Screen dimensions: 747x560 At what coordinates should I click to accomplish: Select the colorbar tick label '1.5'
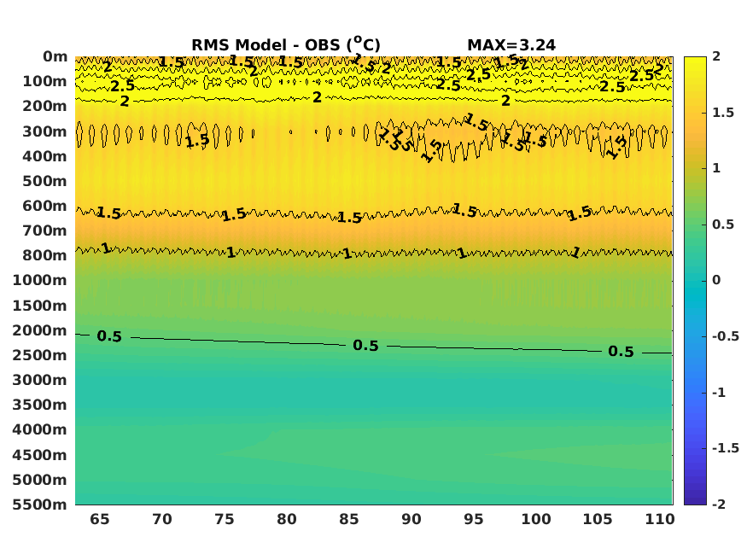(723, 113)
